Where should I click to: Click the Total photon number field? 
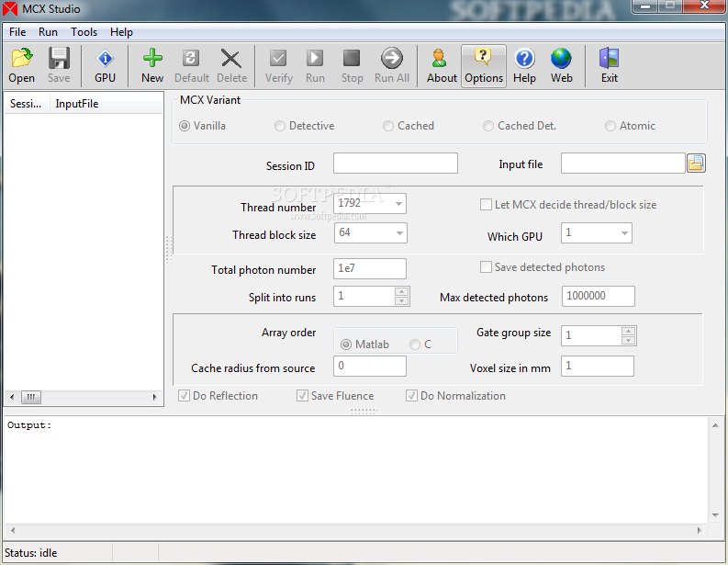[x=370, y=268]
